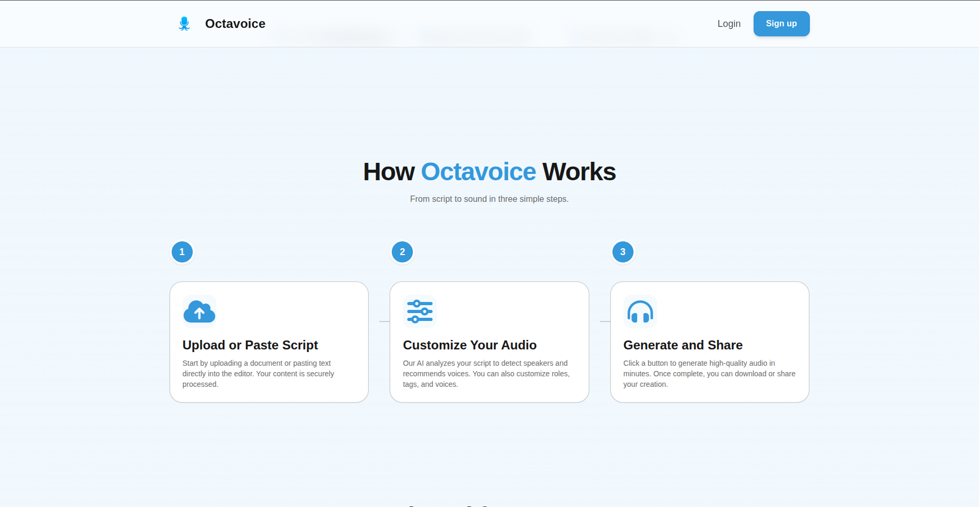Open the Generate and Share card

[709, 342]
